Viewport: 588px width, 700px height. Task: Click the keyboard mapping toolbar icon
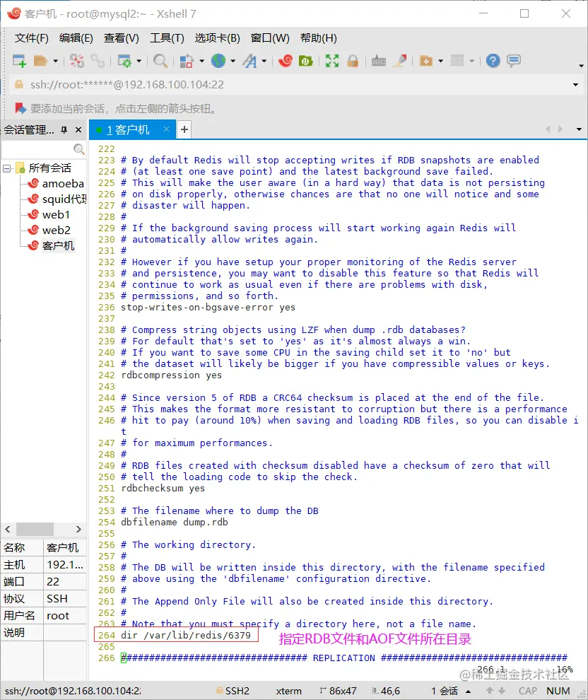[x=378, y=61]
